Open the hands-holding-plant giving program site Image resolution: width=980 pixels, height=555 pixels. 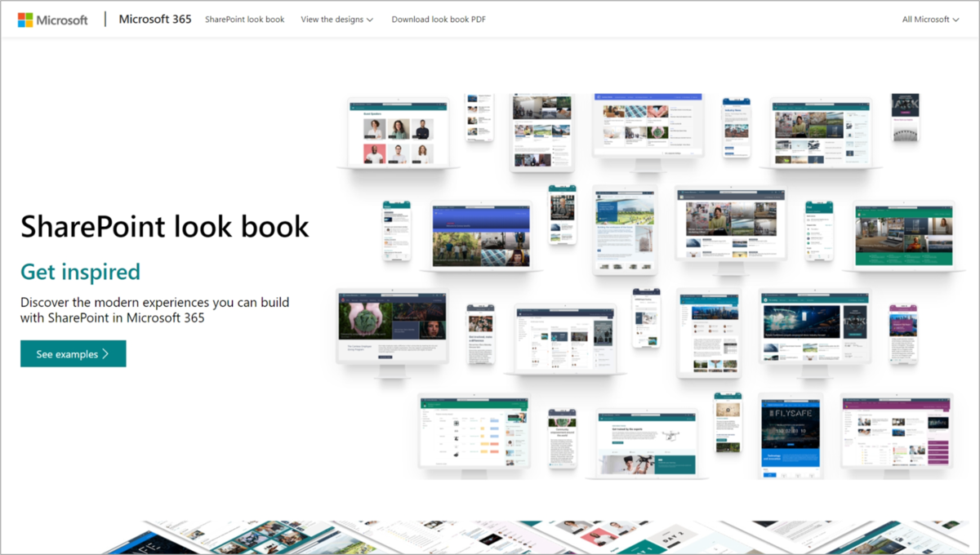(392, 326)
